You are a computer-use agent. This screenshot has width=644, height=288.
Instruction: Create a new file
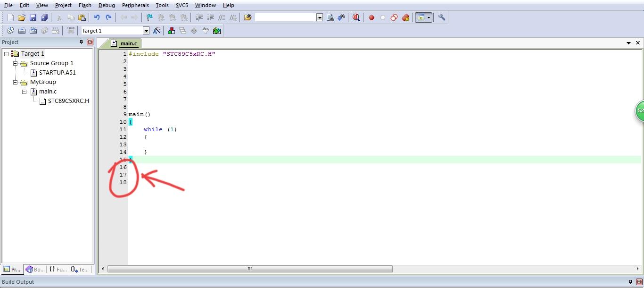(10, 17)
